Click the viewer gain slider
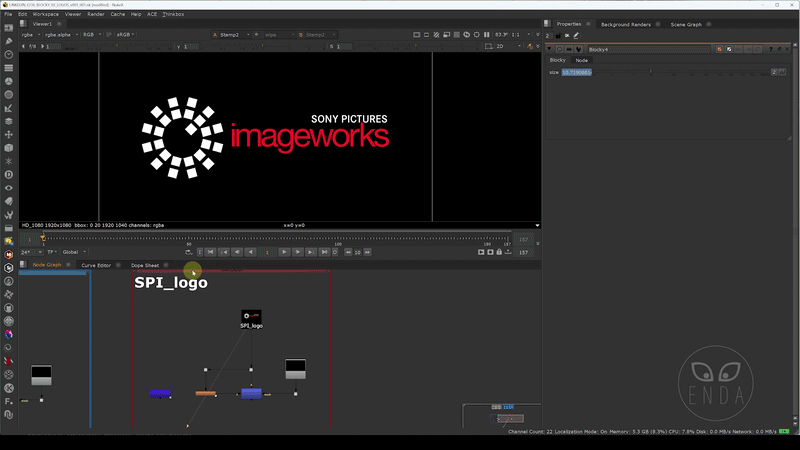Image resolution: width=800 pixels, height=450 pixels. tap(116, 46)
